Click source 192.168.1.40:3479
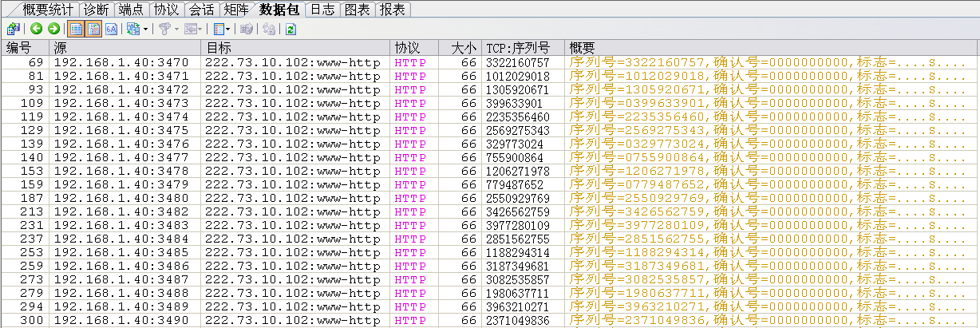980x328 pixels. (x=121, y=184)
